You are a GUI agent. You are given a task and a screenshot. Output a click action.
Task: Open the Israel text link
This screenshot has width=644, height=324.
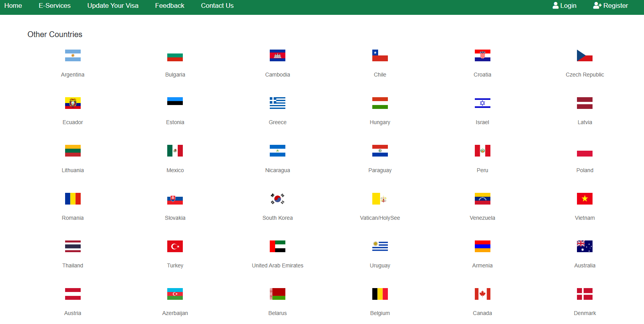pyautogui.click(x=483, y=122)
